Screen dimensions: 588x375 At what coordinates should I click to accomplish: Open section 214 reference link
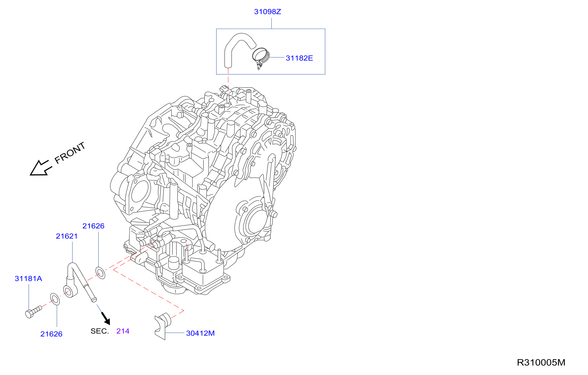pyautogui.click(x=123, y=331)
